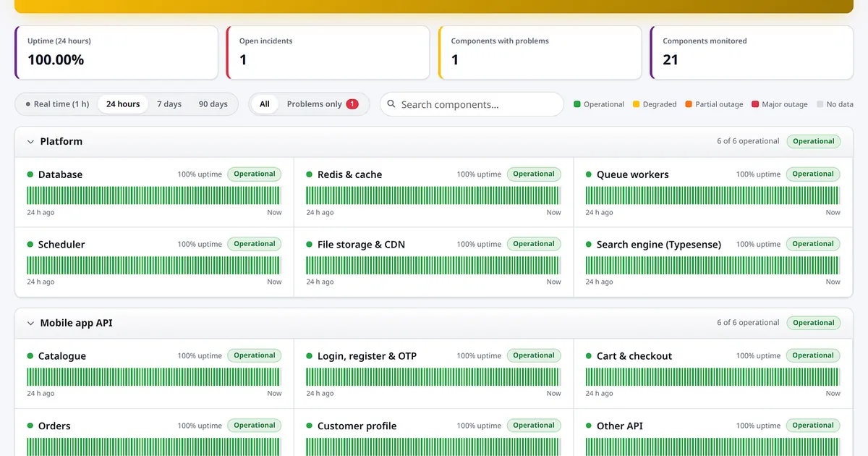The height and width of the screenshot is (456, 868).
Task: Open the Components monitored card
Action: tap(752, 53)
